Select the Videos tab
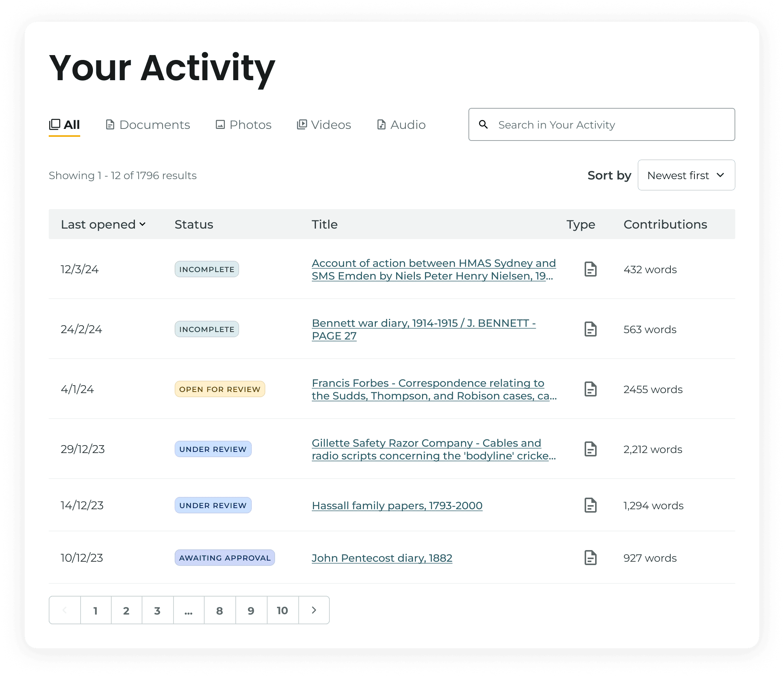Image resolution: width=784 pixels, height=676 pixels. point(324,125)
